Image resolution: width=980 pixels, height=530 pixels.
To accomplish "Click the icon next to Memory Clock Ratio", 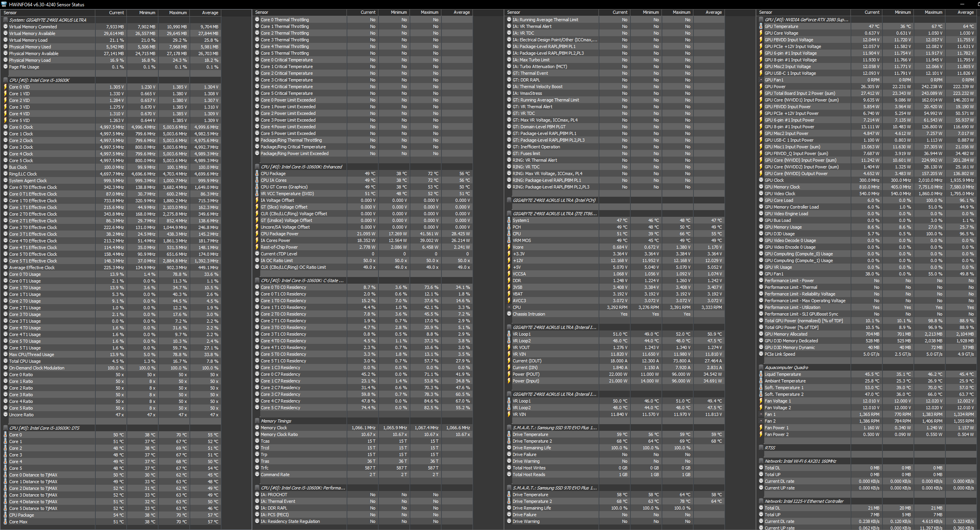I will tap(257, 434).
